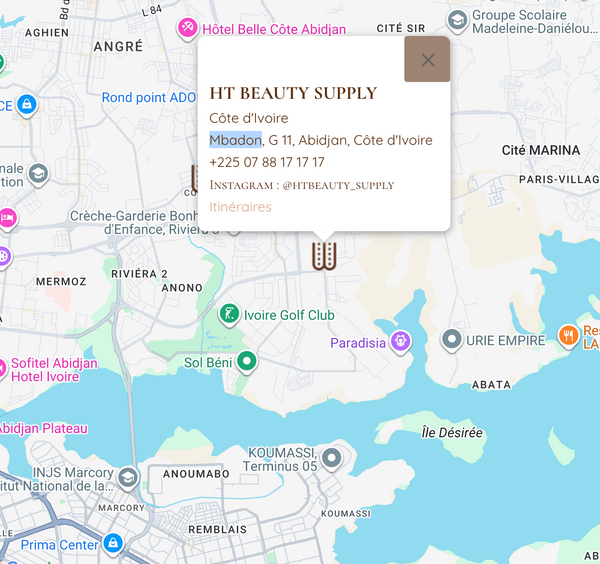
Task: Select the blue shopping pin near ANGRÉ
Action: (27, 105)
